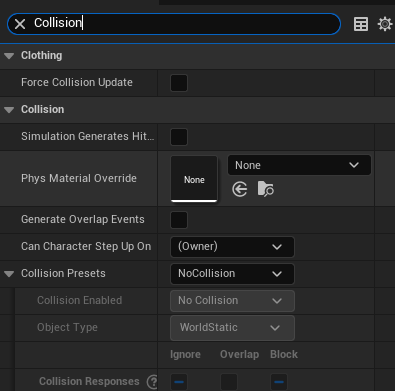Select Force Collision Update label
The height and width of the screenshot is (391, 395).
coord(77,82)
